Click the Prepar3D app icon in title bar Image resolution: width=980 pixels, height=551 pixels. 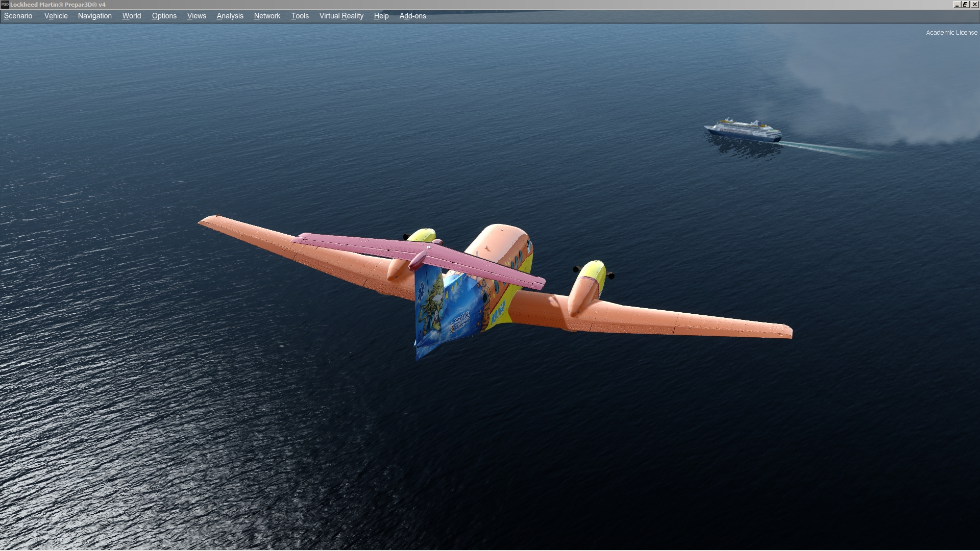5,5
